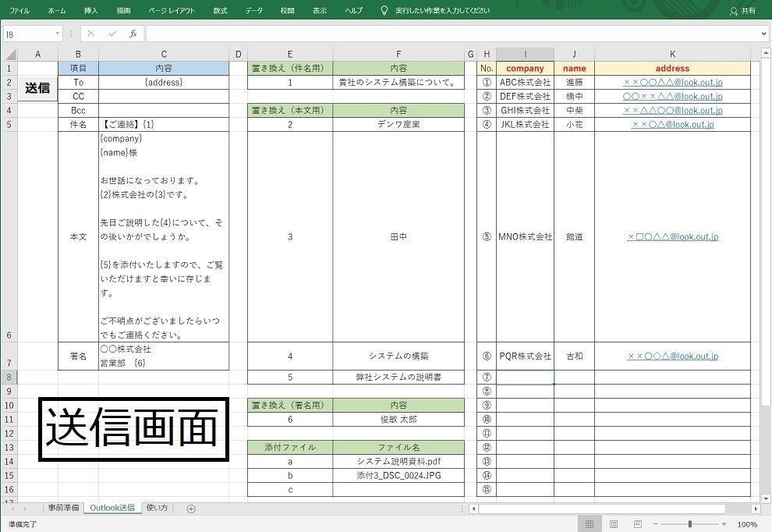Click the 送信 macro button

click(37, 88)
